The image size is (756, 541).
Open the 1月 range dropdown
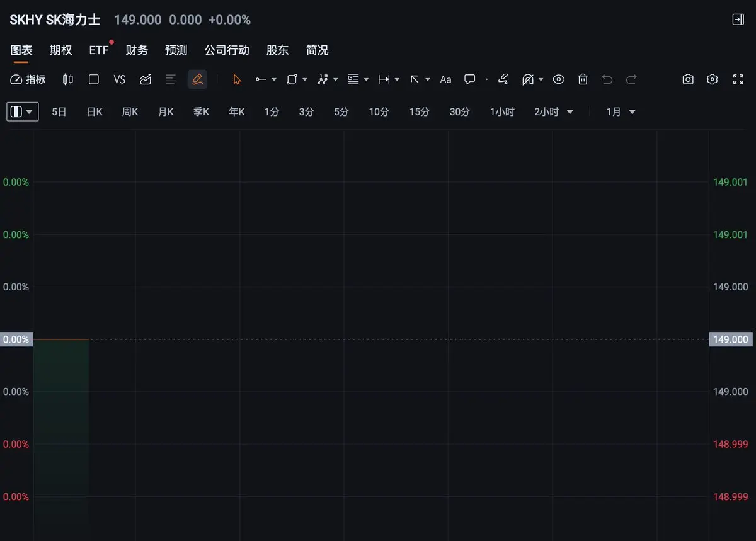click(621, 112)
